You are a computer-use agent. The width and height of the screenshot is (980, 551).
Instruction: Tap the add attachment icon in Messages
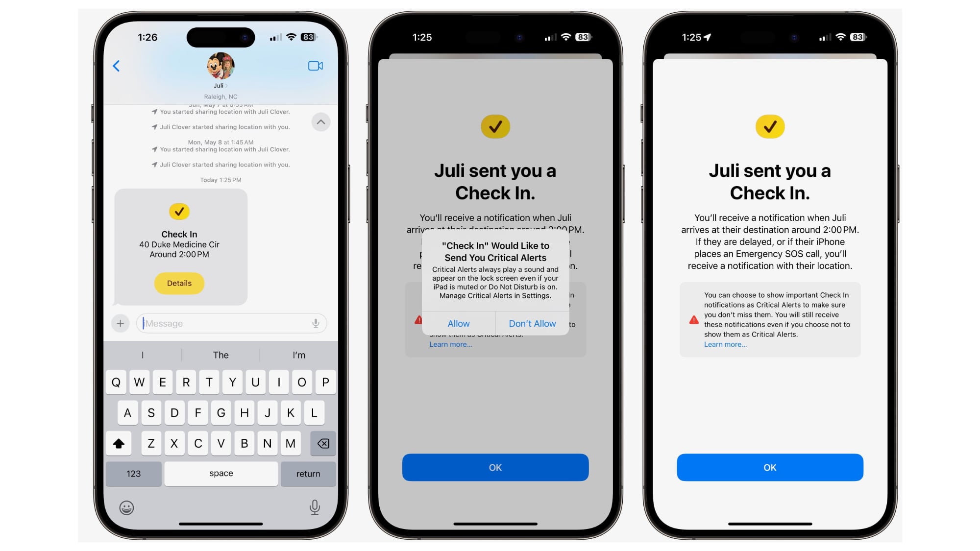121,324
